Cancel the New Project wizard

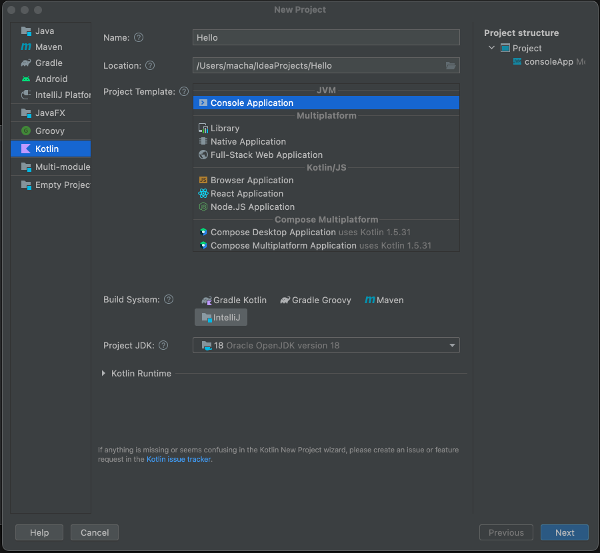click(95, 532)
